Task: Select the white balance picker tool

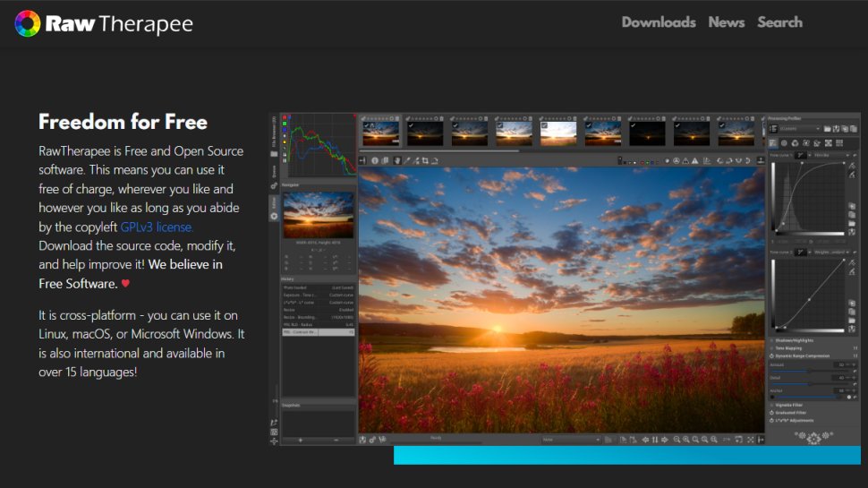Action: 407,160
